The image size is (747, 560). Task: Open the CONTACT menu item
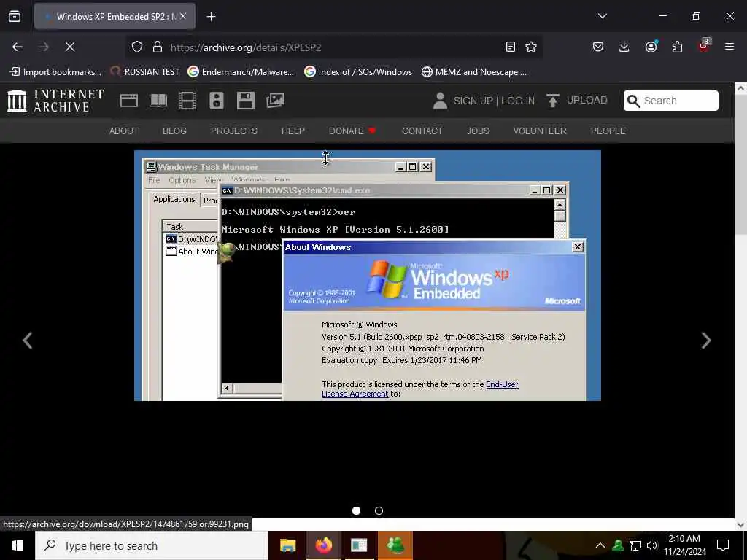click(x=422, y=131)
